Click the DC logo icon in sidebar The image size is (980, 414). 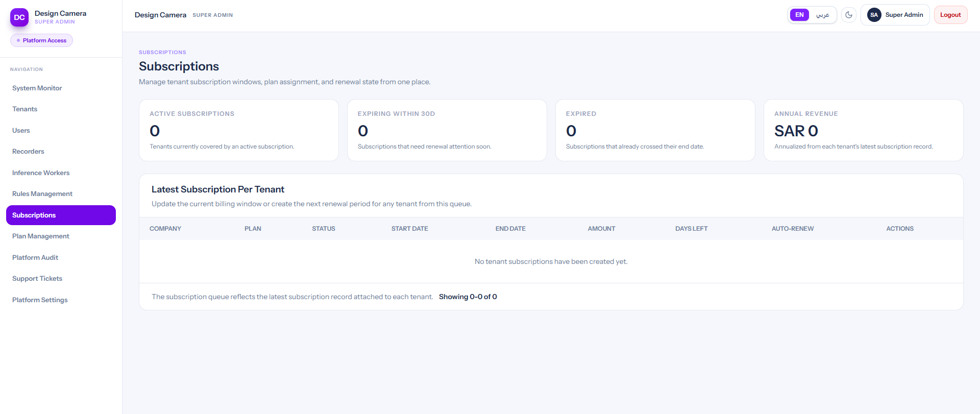19,17
